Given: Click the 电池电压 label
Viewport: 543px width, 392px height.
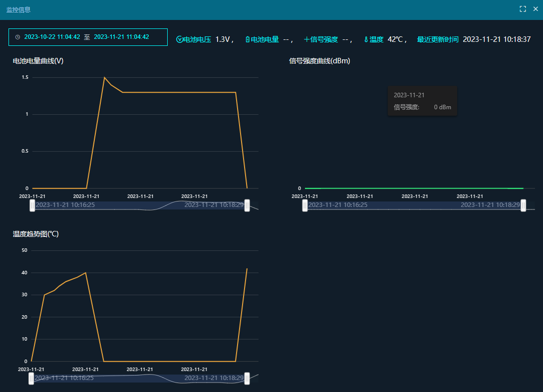Looking at the screenshot, I should 197,39.
